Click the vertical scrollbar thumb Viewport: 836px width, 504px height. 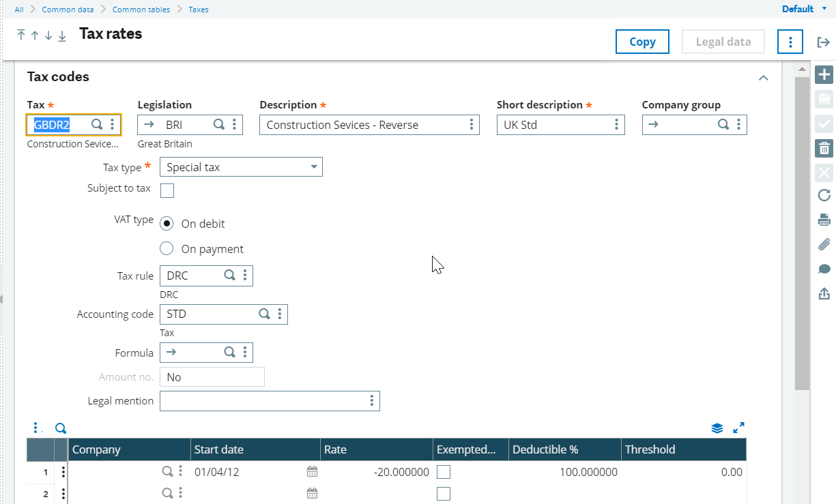(803, 232)
